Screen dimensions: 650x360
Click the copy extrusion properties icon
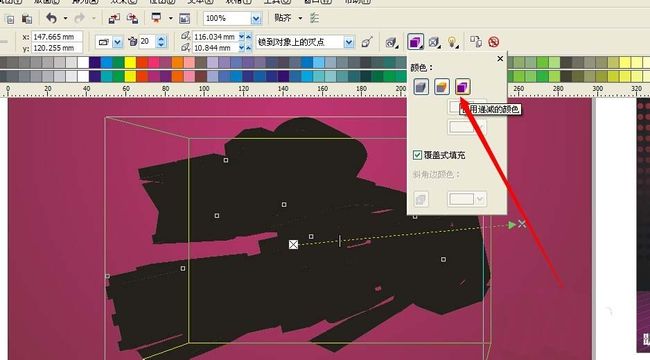[475, 42]
